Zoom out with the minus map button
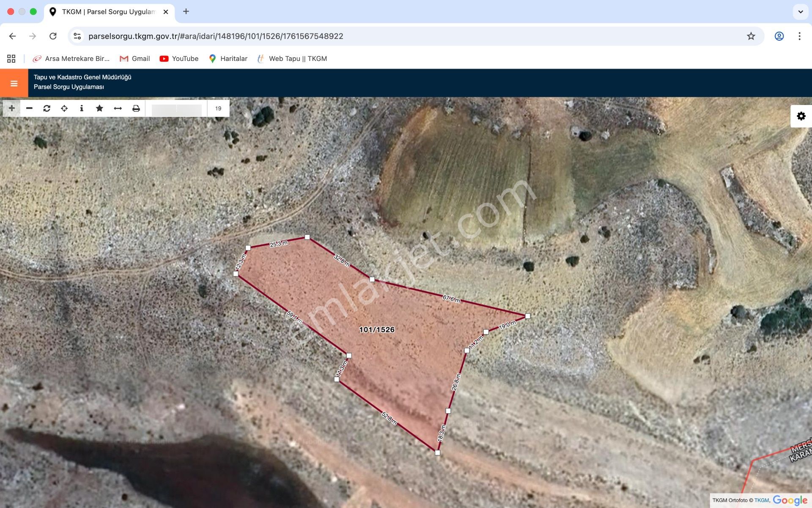The height and width of the screenshot is (508, 812). [29, 108]
